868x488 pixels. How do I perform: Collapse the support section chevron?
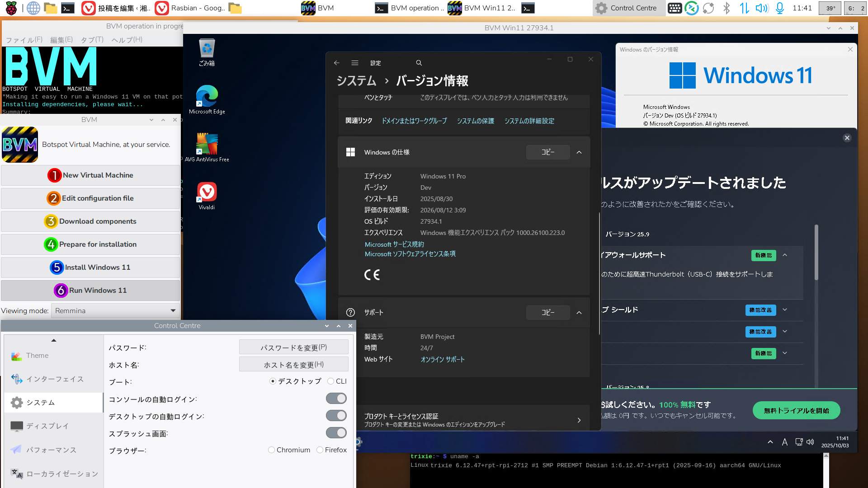pos(579,313)
